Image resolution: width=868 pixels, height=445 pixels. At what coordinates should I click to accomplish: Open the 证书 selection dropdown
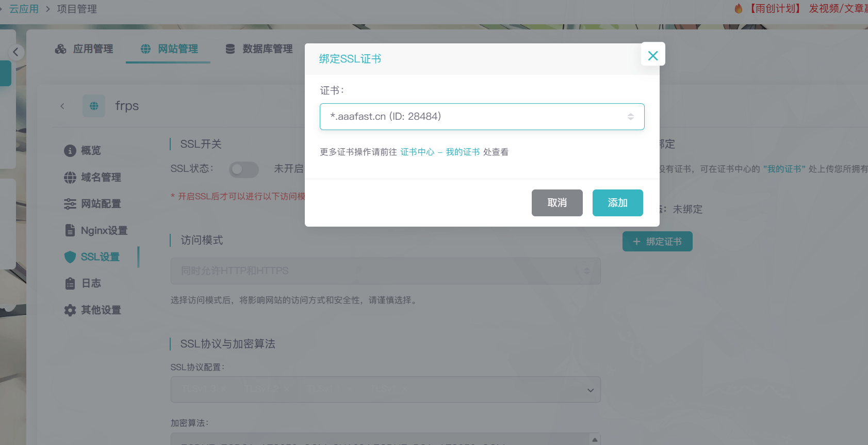pos(482,117)
